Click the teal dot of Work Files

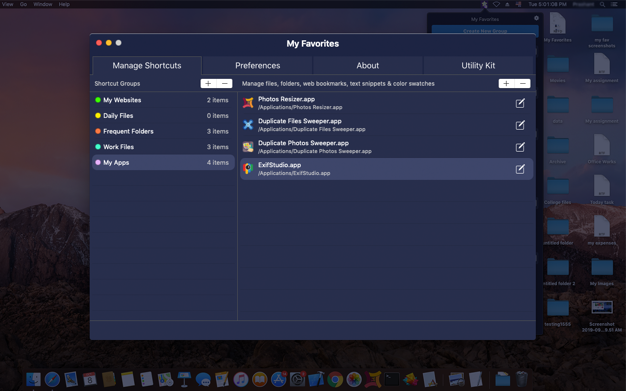(x=98, y=147)
